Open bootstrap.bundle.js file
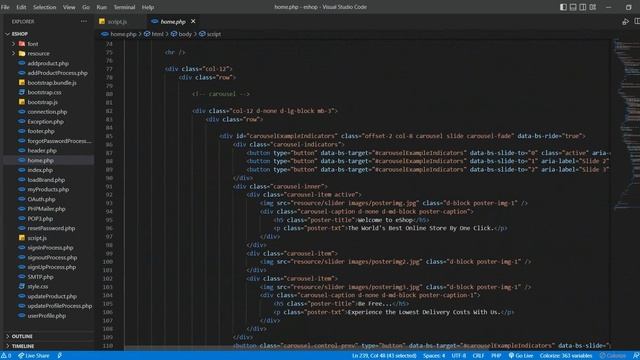 52,83
